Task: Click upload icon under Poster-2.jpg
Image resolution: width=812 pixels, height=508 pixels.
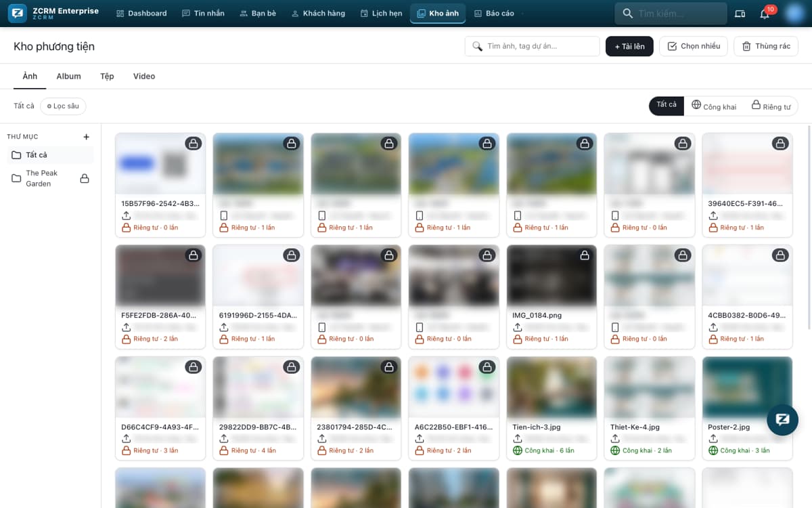Action: coord(713,439)
